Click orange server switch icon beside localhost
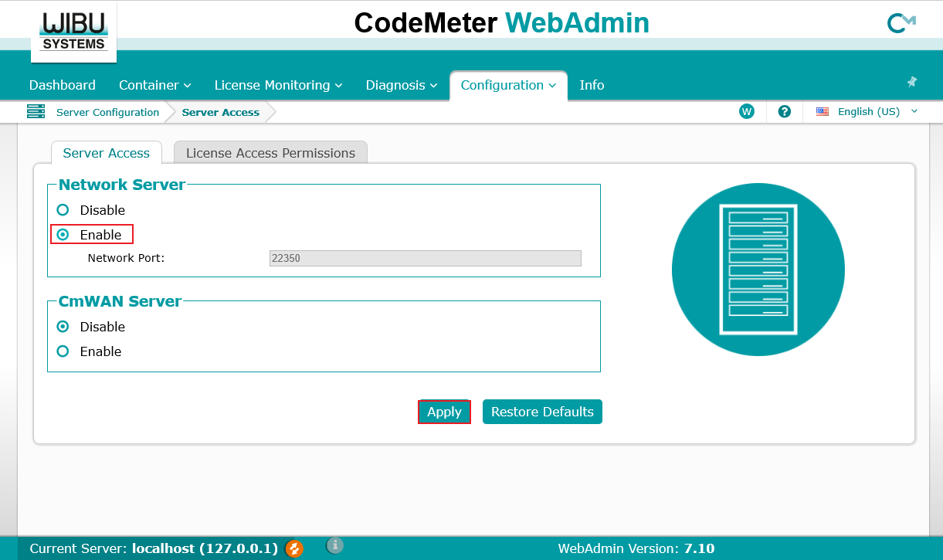This screenshot has height=560, width=943. pyautogui.click(x=294, y=548)
